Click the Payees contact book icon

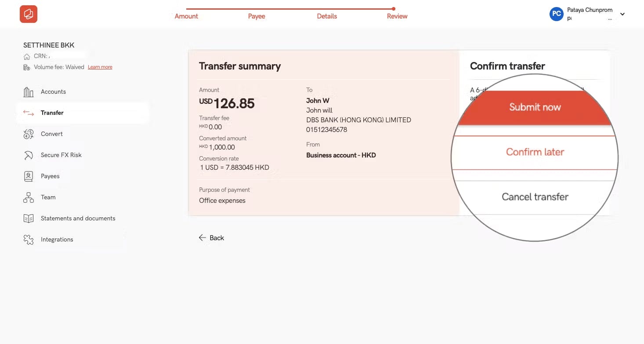[x=29, y=176]
